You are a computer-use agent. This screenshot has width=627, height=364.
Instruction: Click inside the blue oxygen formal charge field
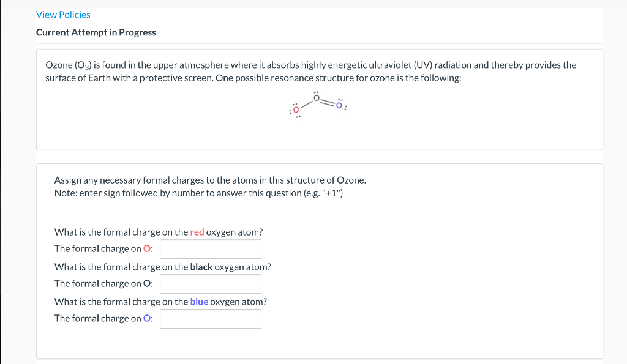coord(210,318)
